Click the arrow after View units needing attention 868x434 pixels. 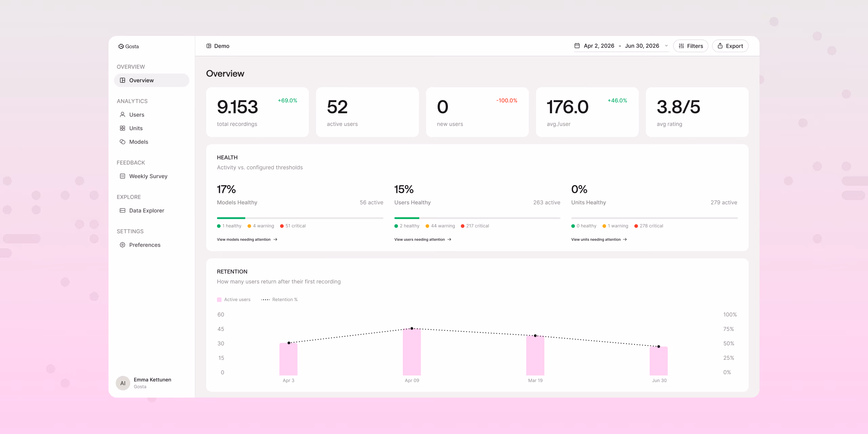[625, 239]
